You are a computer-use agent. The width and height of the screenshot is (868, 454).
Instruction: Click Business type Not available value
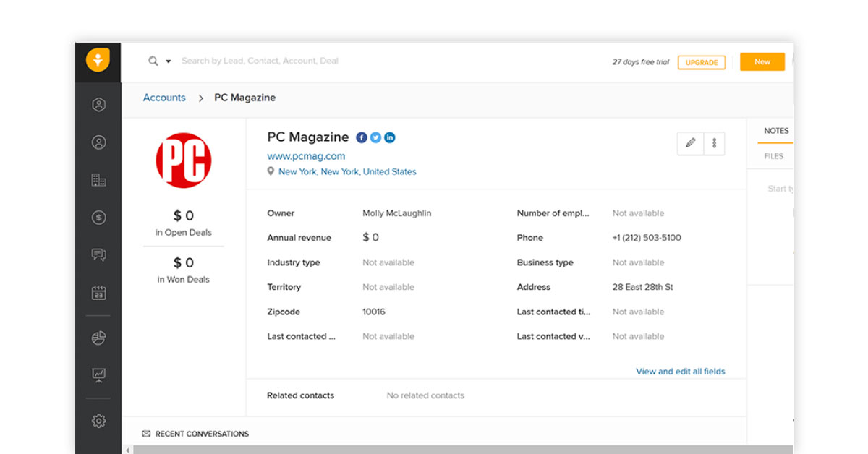[638, 262]
